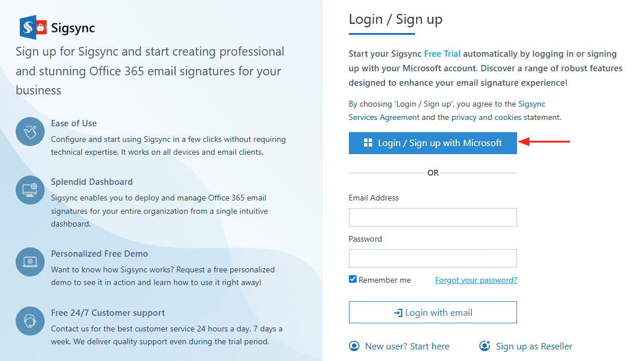The height and width of the screenshot is (361, 644).
Task: Focus the Password input field
Action: pos(432,258)
